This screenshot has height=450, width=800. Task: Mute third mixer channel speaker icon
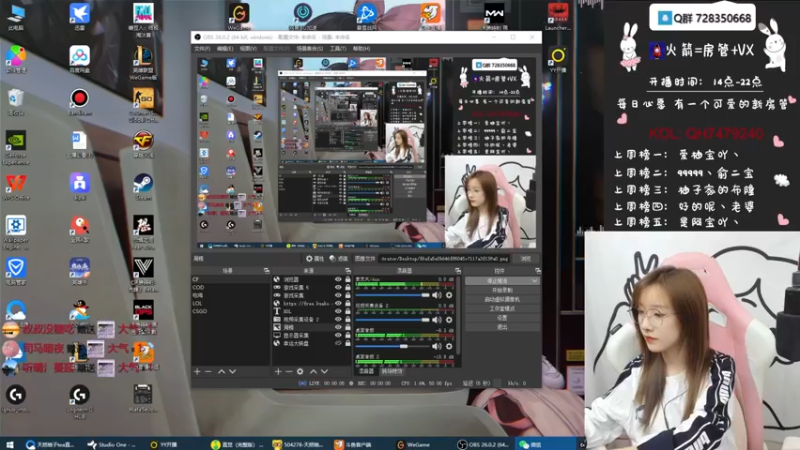pos(437,346)
